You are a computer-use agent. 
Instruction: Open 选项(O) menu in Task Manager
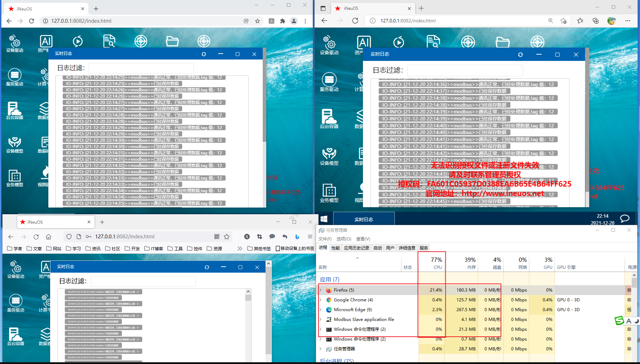coord(344,239)
